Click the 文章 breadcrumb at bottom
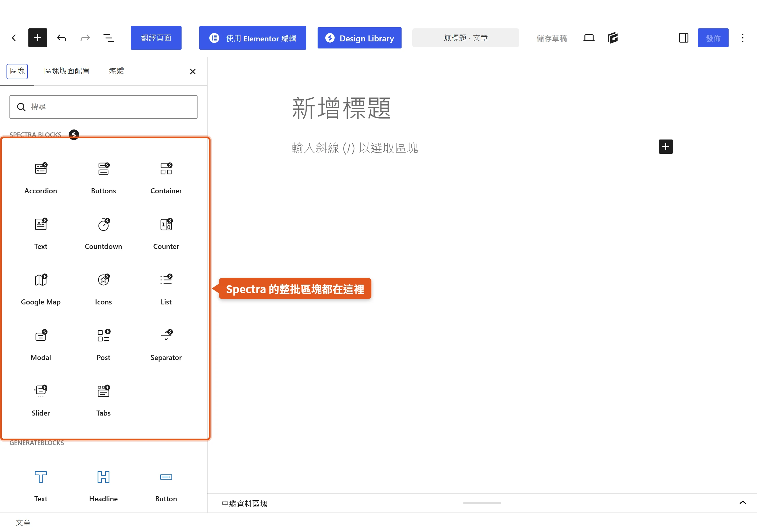Image resolution: width=757 pixels, height=532 pixels. coord(23,523)
